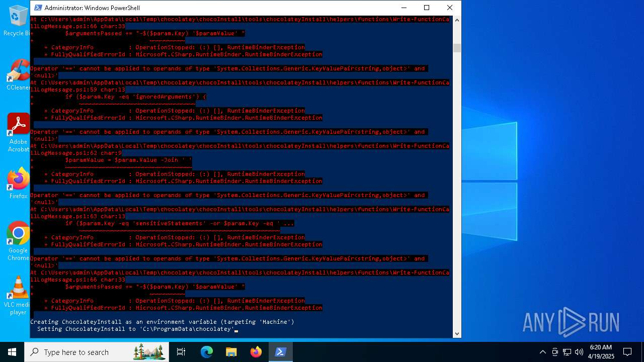Open the volume control tray icon
This screenshot has width=644, height=362.
[579, 352]
